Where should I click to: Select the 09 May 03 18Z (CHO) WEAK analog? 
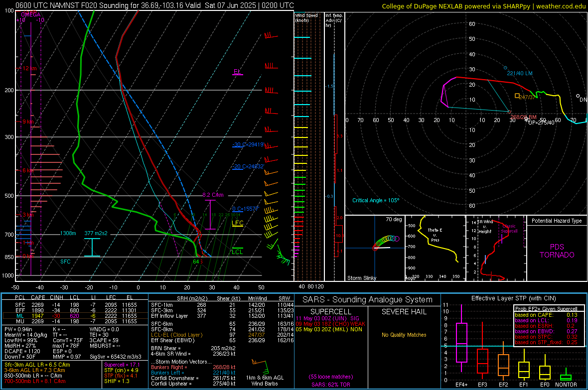pos(330,324)
